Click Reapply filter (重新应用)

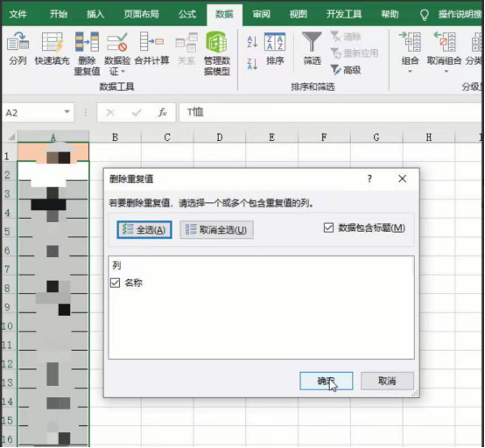[355, 53]
